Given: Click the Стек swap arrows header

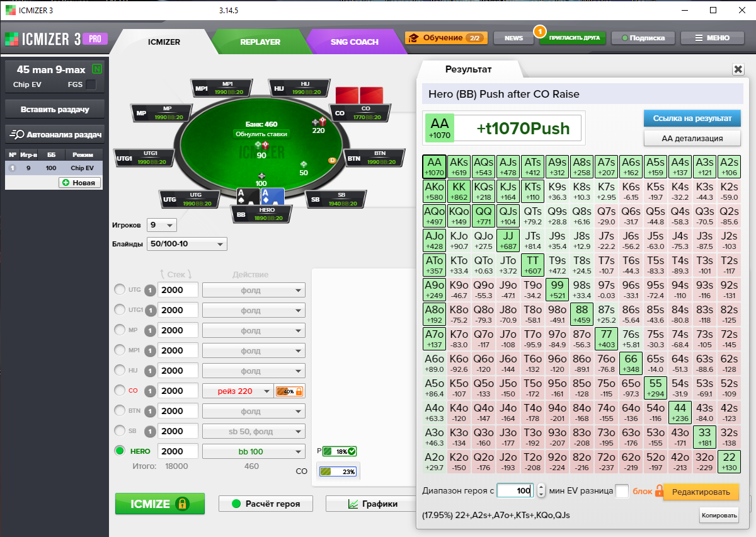Looking at the screenshot, I should coord(176,275).
